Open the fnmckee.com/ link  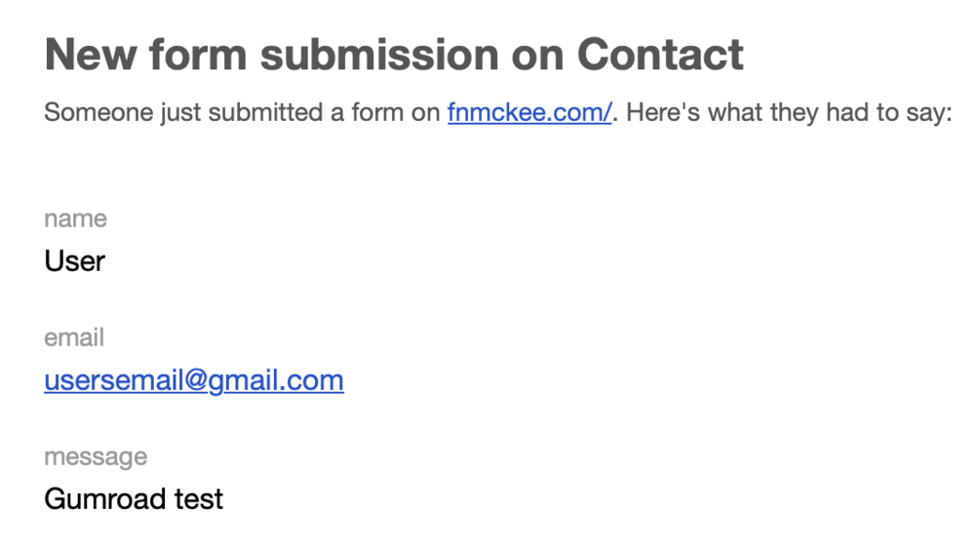pos(529,112)
